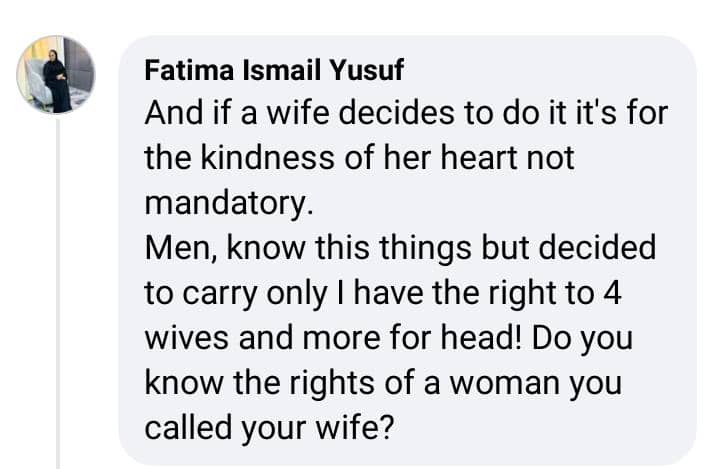
Task: Click the word "Fatima" in the commenter name
Action: click(x=189, y=70)
